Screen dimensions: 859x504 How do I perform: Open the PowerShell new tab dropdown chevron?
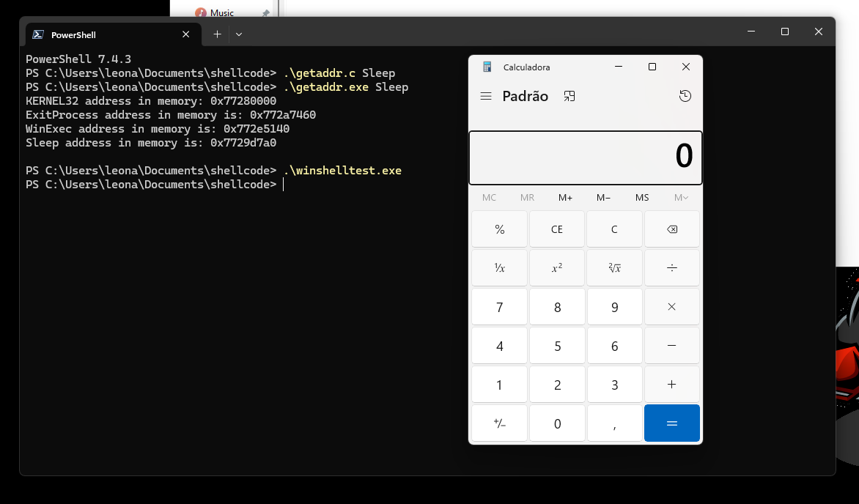pyautogui.click(x=239, y=34)
